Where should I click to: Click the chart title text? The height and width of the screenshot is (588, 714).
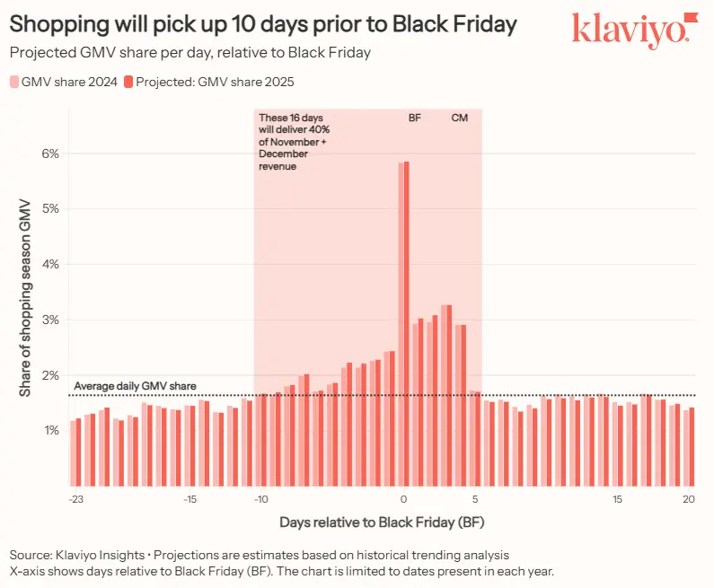click(x=262, y=24)
